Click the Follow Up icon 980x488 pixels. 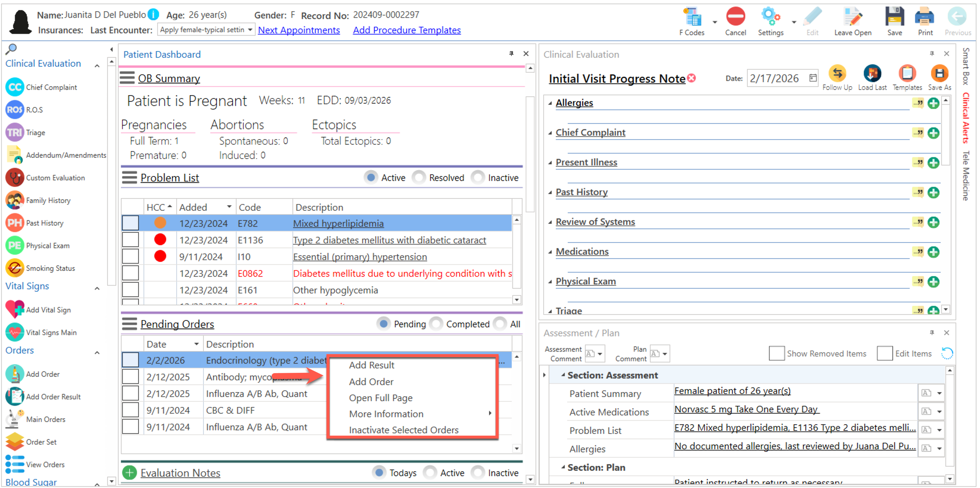[x=837, y=74]
